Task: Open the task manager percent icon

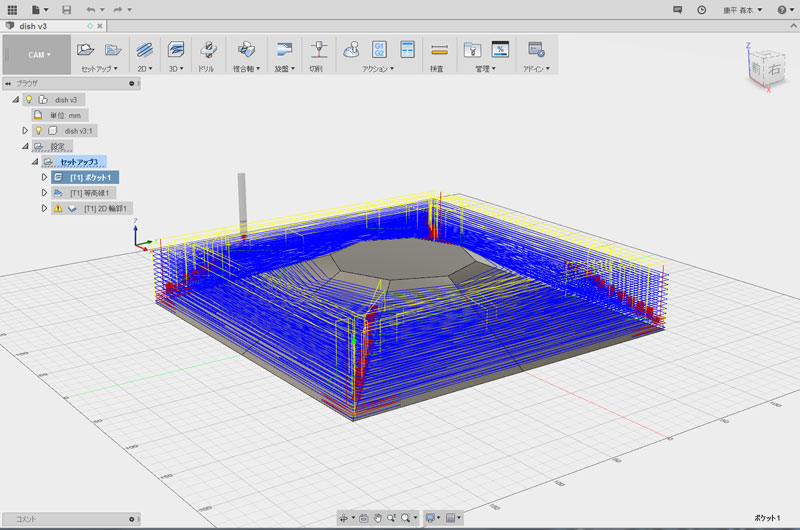Action: click(500, 49)
